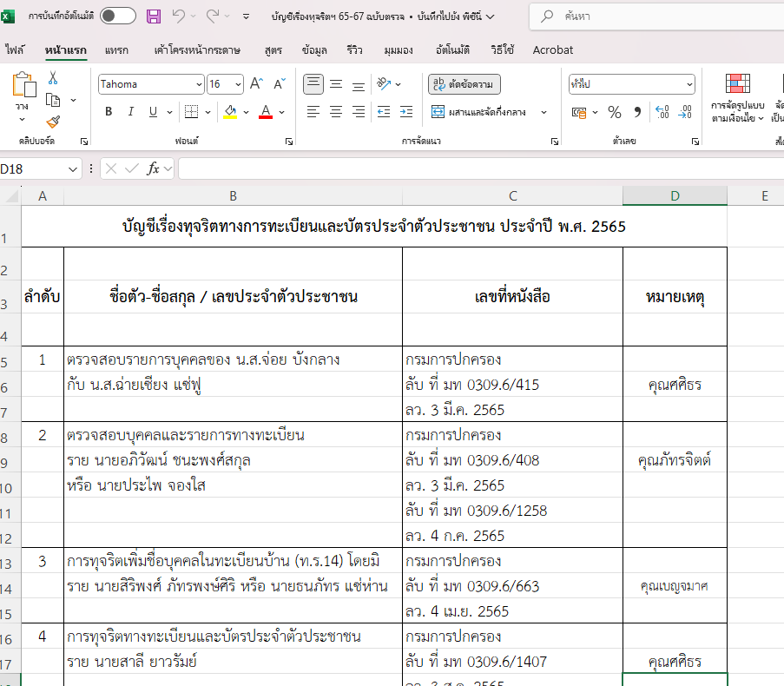
Task: Select Bottom Align icon
Action: point(359,84)
